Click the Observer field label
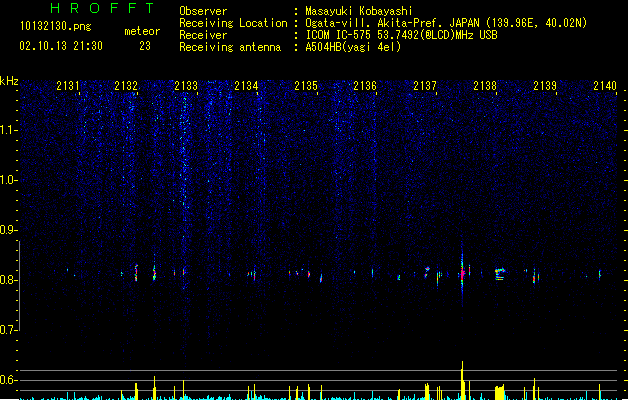Image resolution: width=629 pixels, height=400 pixels. tap(203, 11)
